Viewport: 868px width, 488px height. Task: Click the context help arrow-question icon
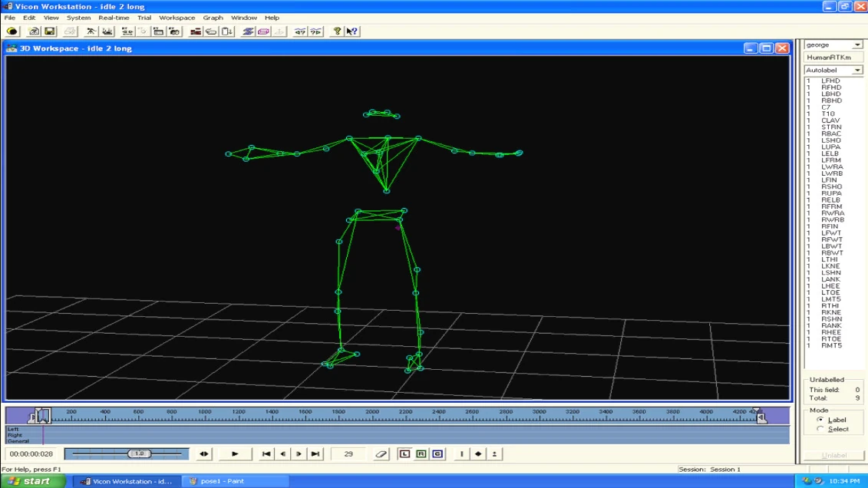tap(351, 31)
